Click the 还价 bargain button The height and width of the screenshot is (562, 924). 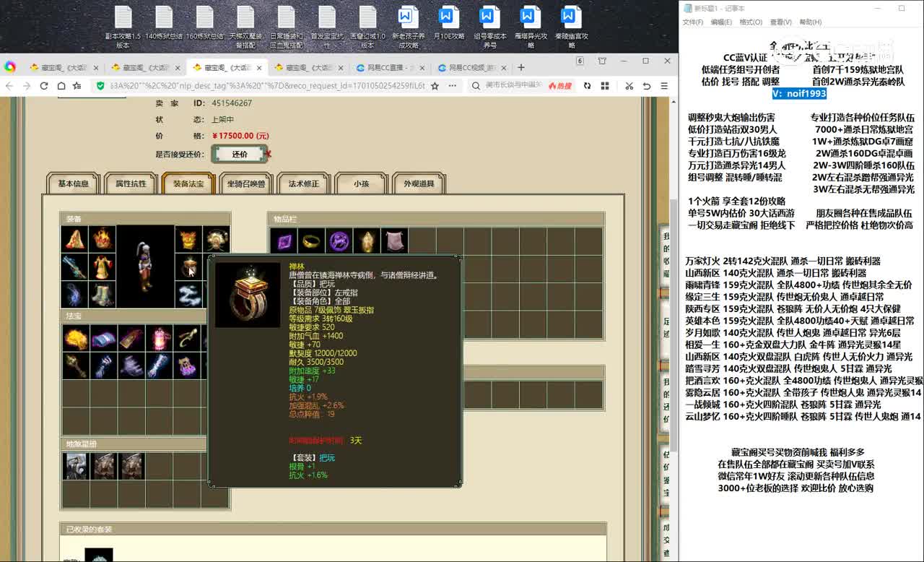click(240, 154)
